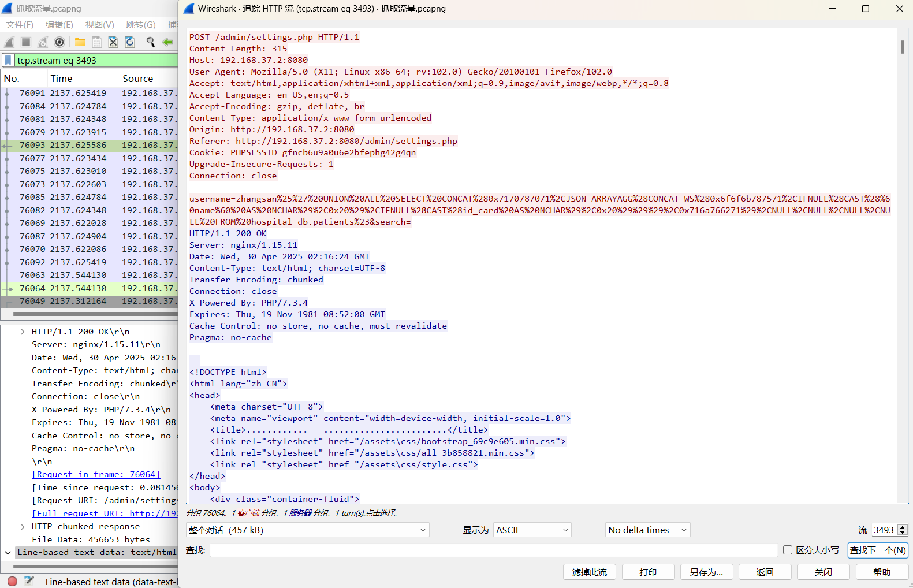Toggle the 区分大小写 checkbox
Viewport: 913px width, 588px height.
pyautogui.click(x=788, y=550)
